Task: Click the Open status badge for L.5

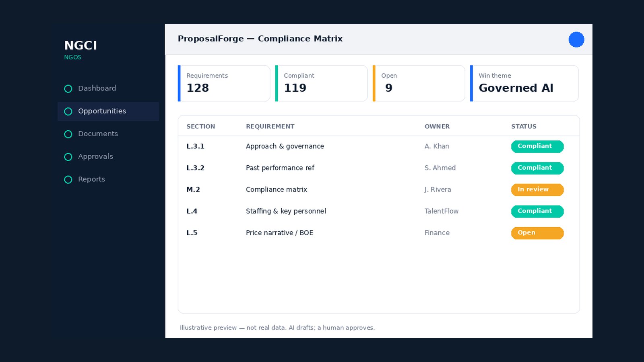Action: [x=537, y=233]
